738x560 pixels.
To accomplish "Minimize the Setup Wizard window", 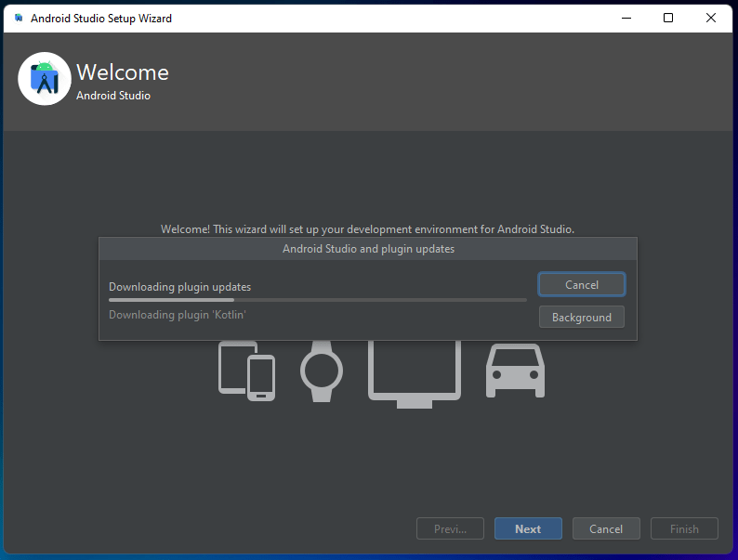I will coord(626,18).
